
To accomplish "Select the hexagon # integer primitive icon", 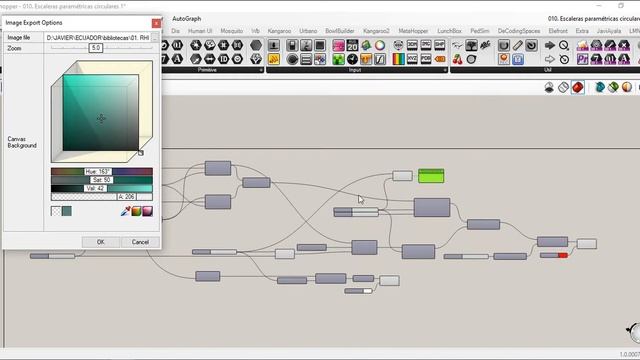I will point(223,45).
